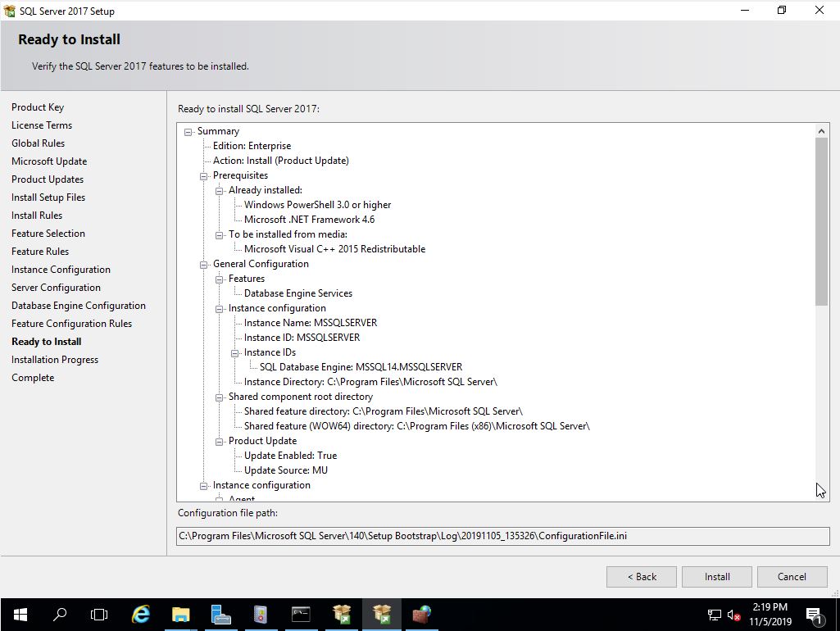
Task: Click the Install button
Action: coord(717,577)
